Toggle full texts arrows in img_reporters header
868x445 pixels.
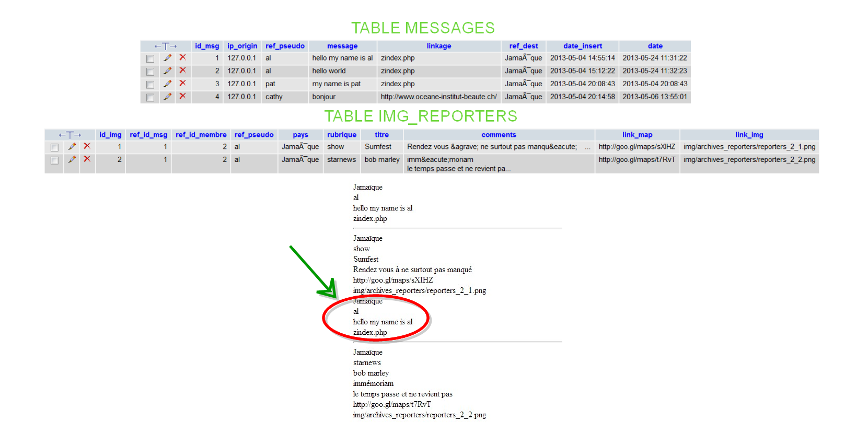70,135
